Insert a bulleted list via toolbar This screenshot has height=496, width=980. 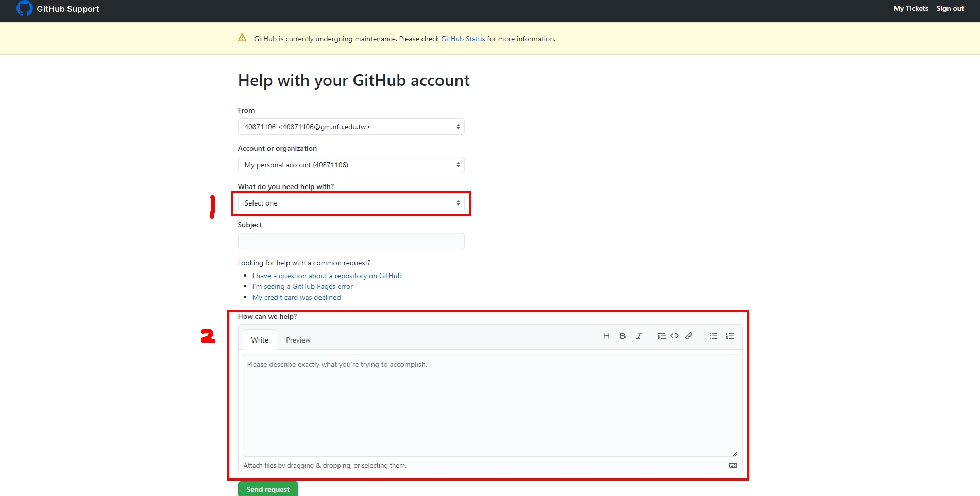coord(713,336)
